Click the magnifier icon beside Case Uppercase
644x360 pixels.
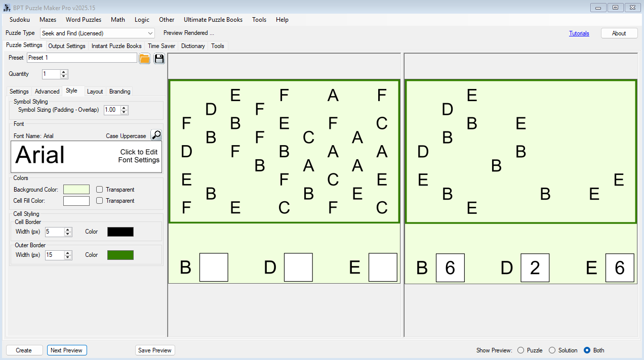tap(156, 135)
